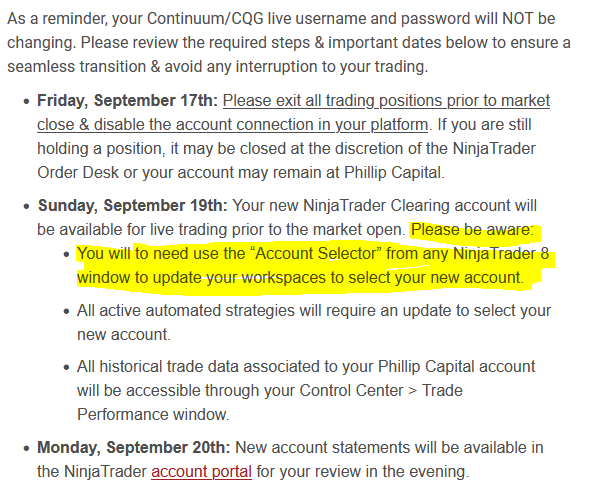This screenshot has height=500, width=611.
Task: Click the "Phillip Capital." text ending the Friday bullet
Action: 394,173
